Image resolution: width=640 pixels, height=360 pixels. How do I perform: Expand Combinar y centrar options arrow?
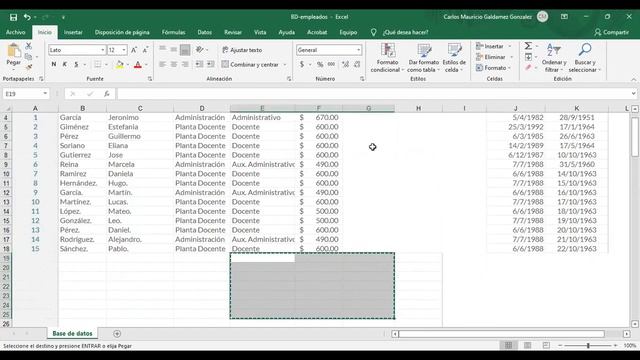pos(285,64)
